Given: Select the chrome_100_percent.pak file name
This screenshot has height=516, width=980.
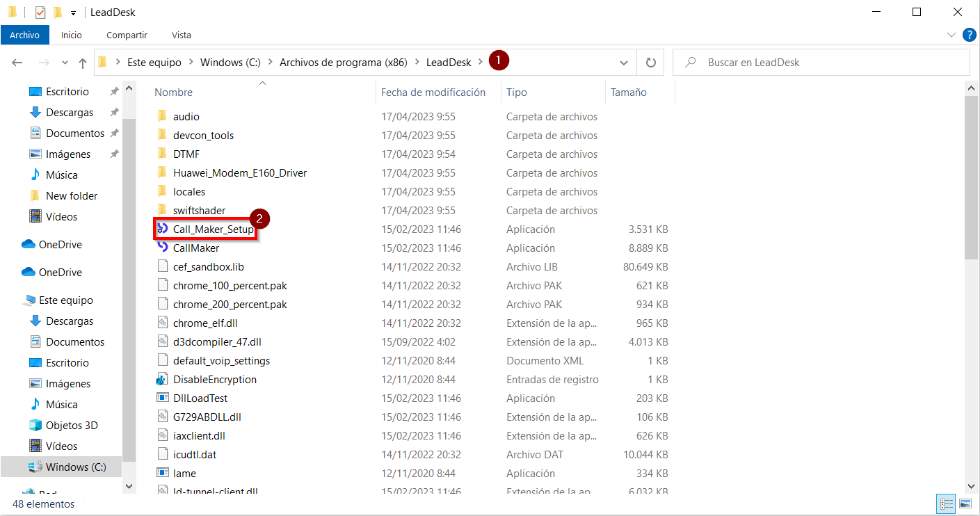Looking at the screenshot, I should click(x=230, y=285).
